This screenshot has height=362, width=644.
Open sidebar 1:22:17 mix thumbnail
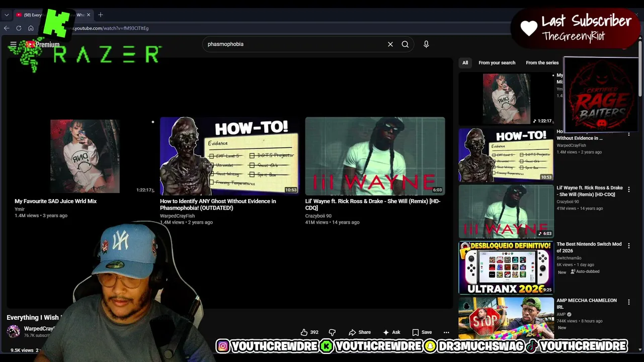pyautogui.click(x=506, y=99)
